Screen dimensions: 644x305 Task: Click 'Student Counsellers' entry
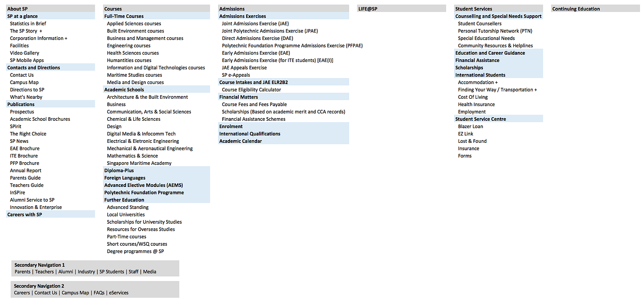click(480, 23)
